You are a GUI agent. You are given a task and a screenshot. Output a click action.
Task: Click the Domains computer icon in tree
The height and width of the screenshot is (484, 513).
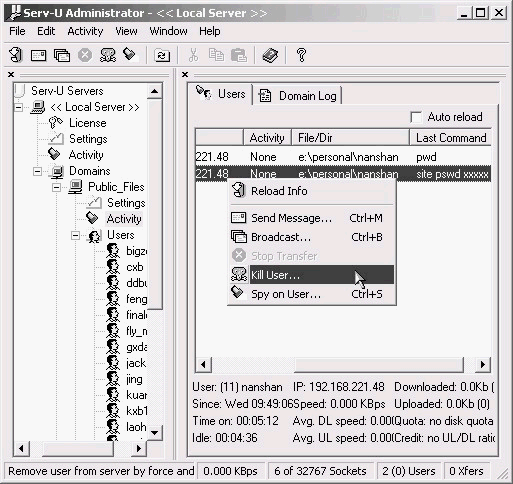(x=57, y=171)
